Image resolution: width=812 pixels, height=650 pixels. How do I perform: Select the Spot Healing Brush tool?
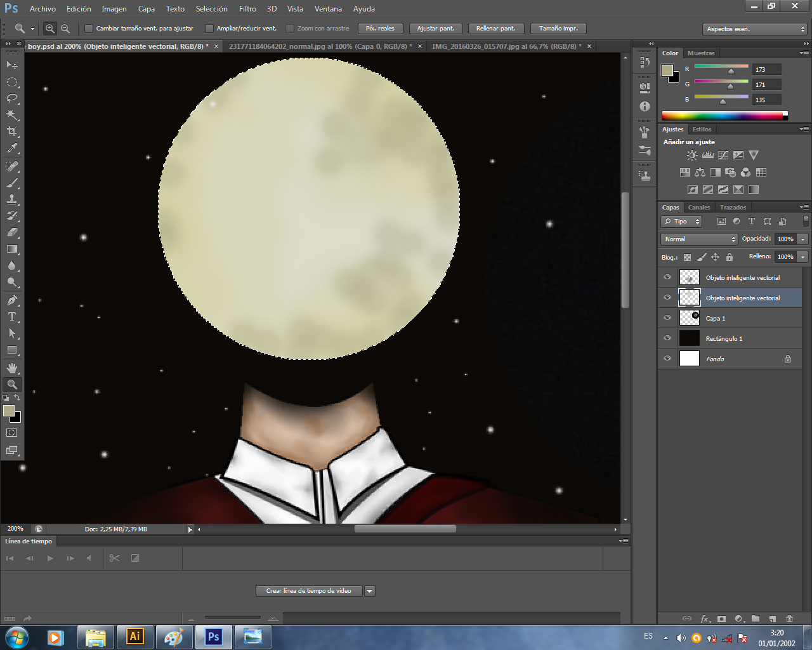[12, 166]
